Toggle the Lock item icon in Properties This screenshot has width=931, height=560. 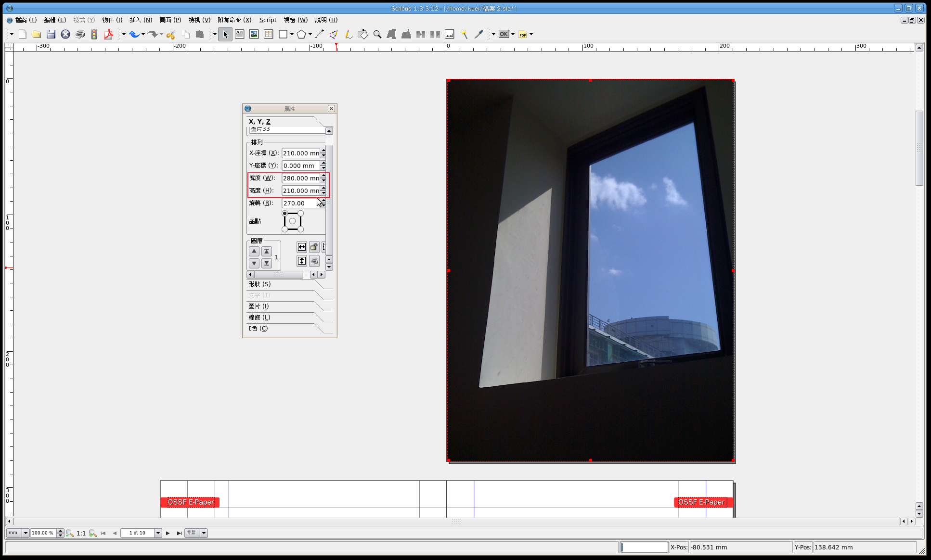point(314,247)
